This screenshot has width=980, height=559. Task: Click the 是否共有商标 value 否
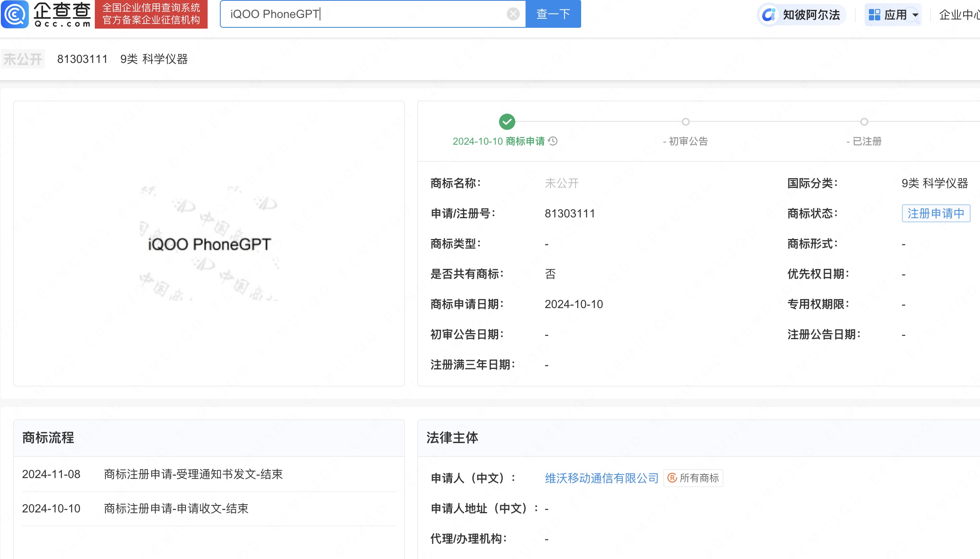[x=550, y=274]
